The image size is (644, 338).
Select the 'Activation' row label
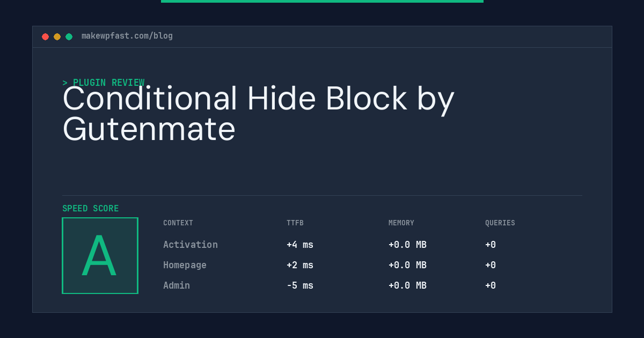coord(191,245)
